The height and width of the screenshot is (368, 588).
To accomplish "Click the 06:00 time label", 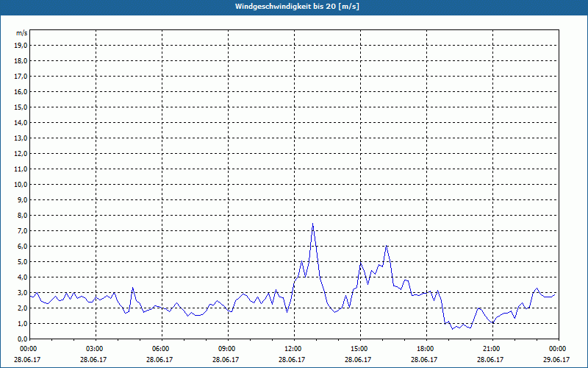I will coord(162,349).
